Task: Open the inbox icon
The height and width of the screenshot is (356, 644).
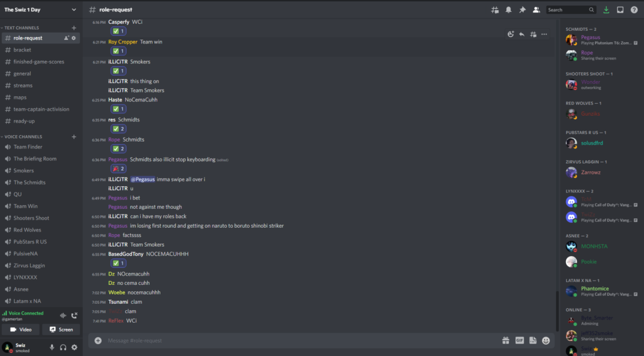Action: point(620,10)
